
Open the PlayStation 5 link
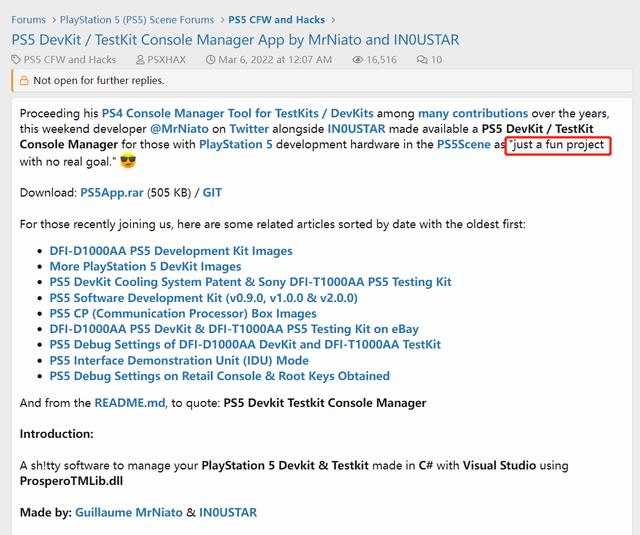[236, 144]
